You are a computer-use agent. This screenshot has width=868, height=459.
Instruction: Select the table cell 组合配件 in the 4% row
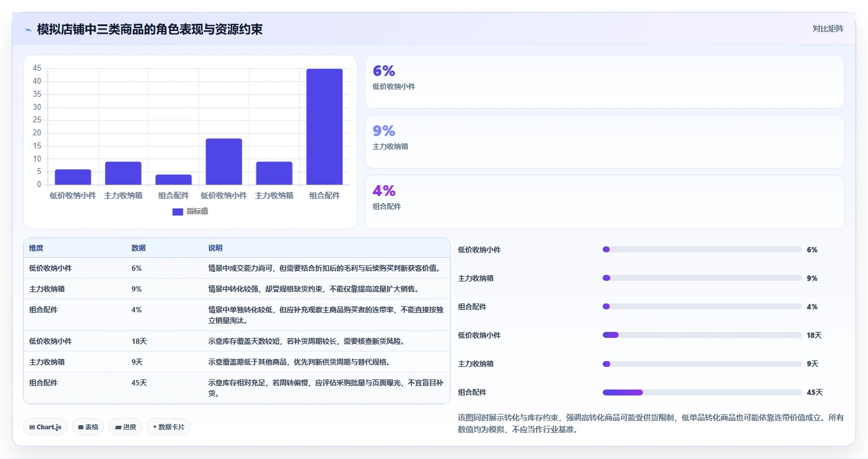pos(43,309)
